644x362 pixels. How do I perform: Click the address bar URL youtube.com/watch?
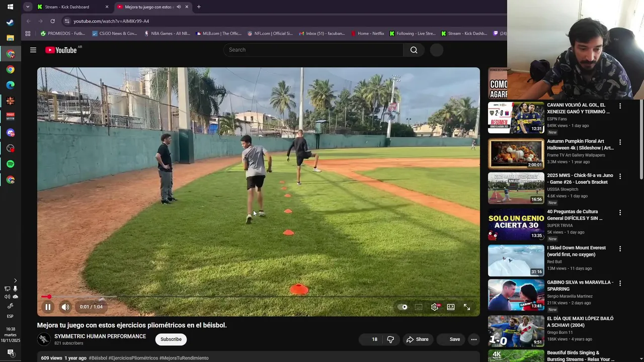(x=111, y=21)
